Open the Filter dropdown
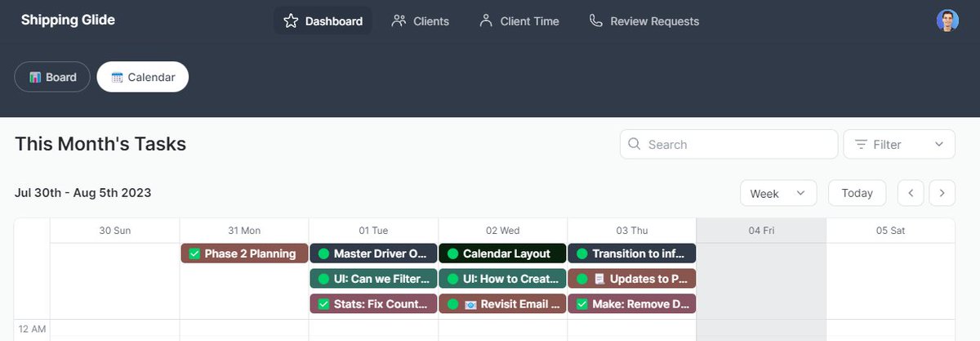 [899, 144]
